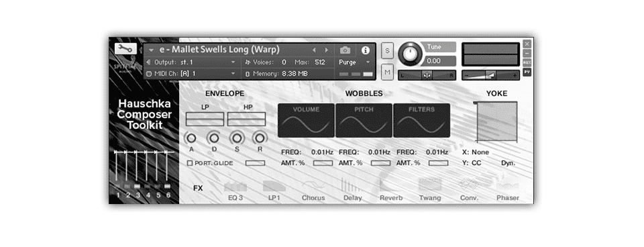Toggle mic slot 5 on/off button
Image resolution: width=644 pixels, height=247 pixels.
pos(157,187)
